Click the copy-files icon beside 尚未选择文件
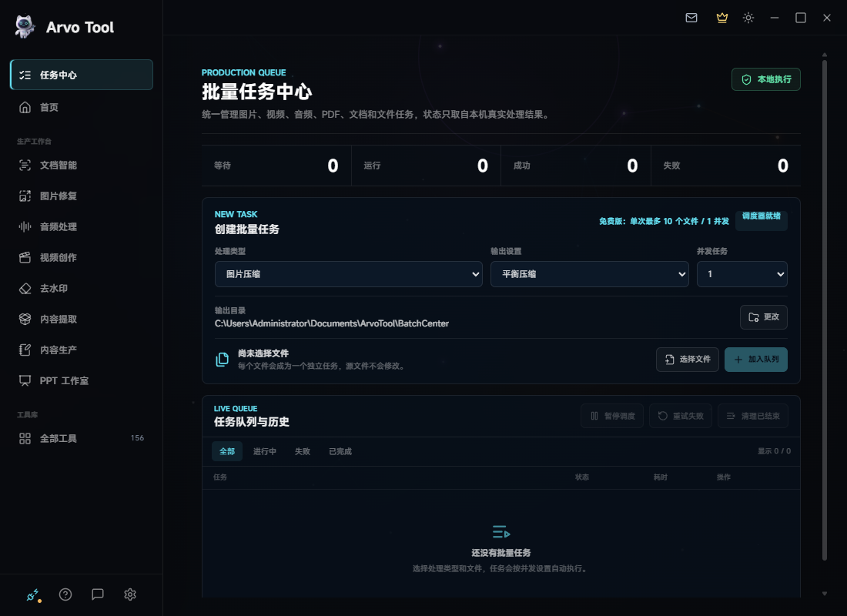The width and height of the screenshot is (847, 616). coord(222,360)
